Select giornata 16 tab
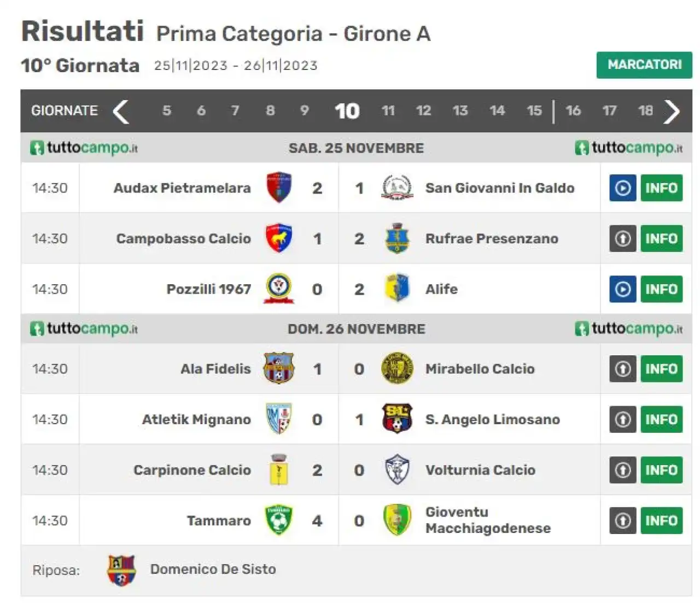The width and height of the screenshot is (700, 604). pos(573,111)
